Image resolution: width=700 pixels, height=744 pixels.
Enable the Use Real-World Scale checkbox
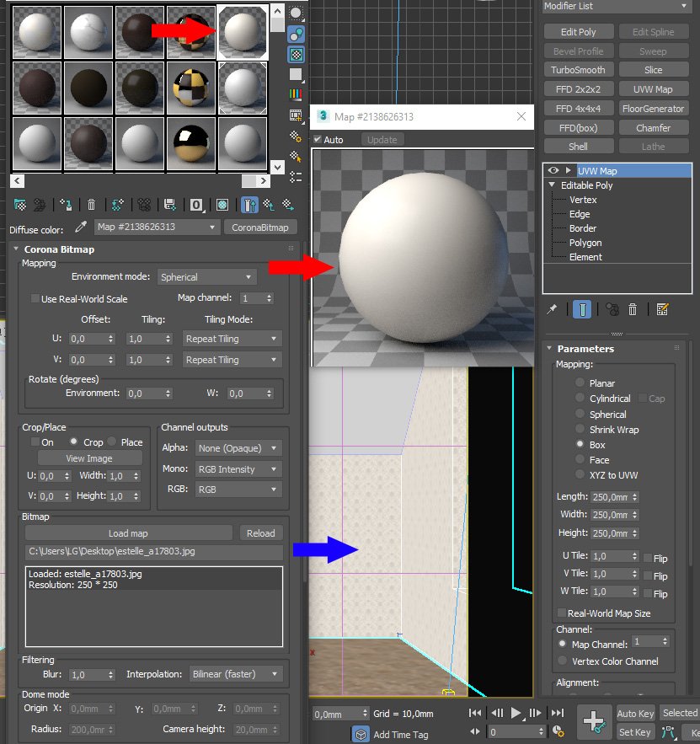pos(35,299)
